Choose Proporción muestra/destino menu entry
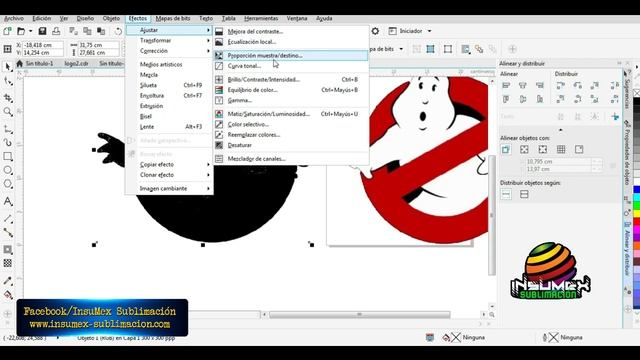 291,56
